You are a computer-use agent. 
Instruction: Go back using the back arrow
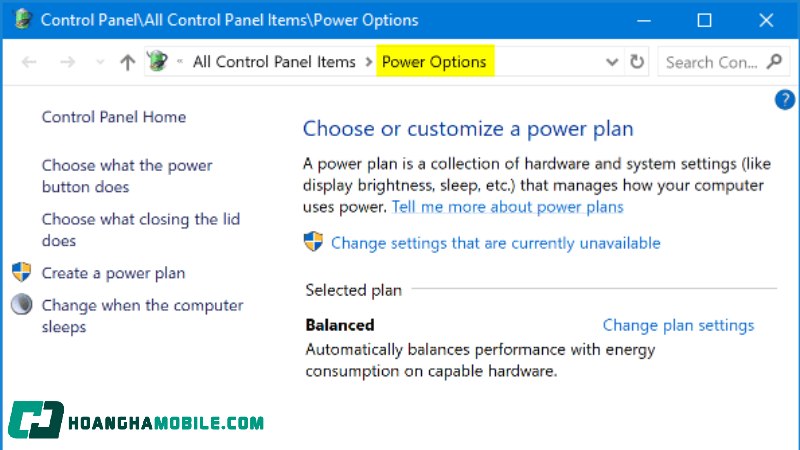pyautogui.click(x=29, y=62)
